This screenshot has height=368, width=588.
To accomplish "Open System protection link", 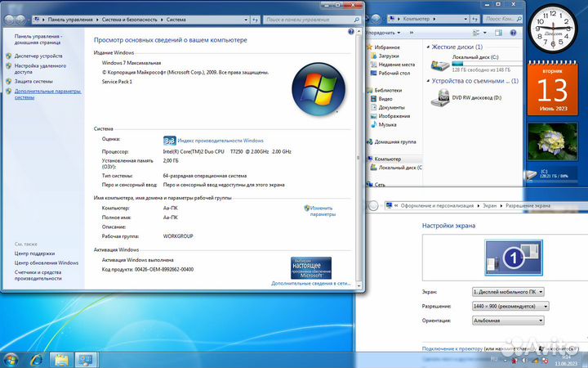I will 33,82.
